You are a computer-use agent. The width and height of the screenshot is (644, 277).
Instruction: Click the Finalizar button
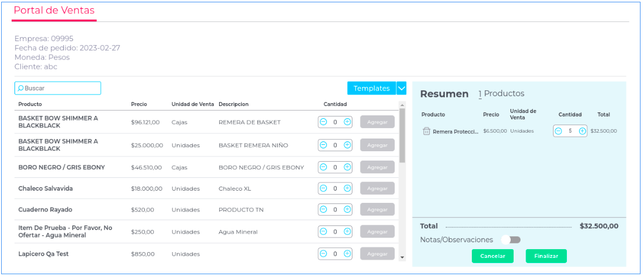pos(546,256)
